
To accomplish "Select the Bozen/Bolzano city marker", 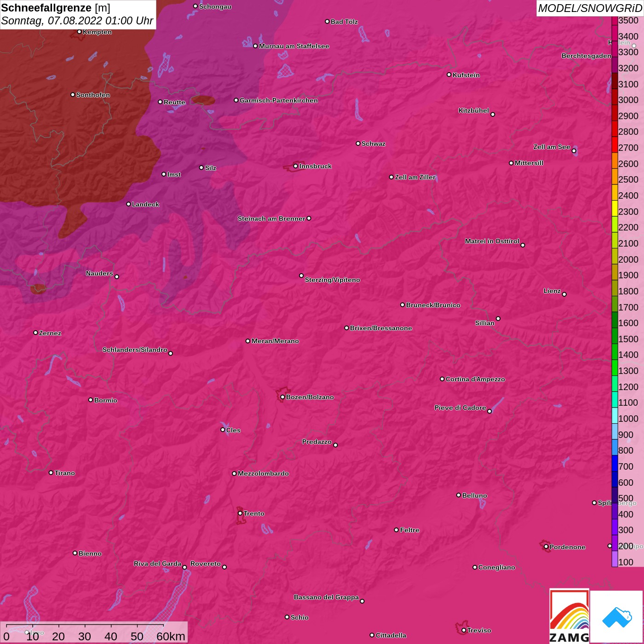I will tap(282, 397).
